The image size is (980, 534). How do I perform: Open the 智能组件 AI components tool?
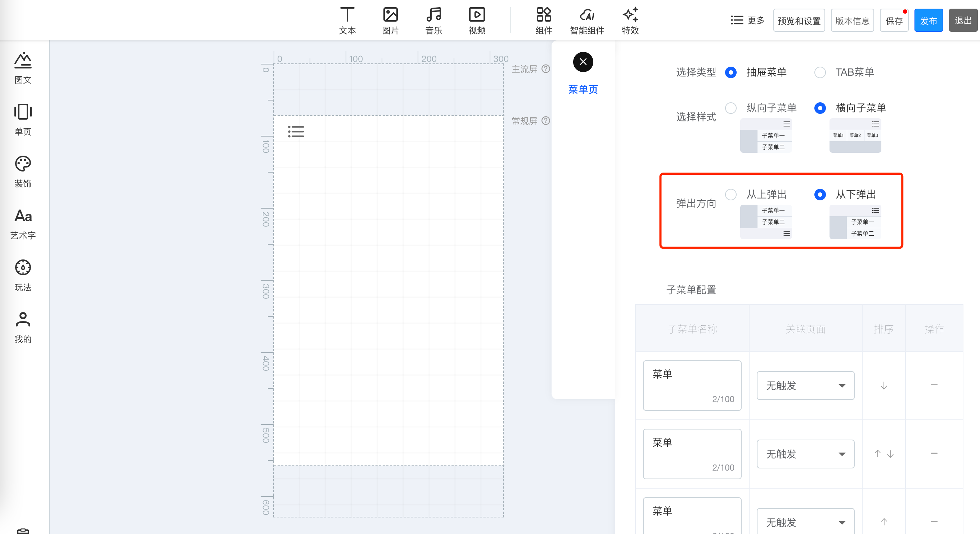586,21
